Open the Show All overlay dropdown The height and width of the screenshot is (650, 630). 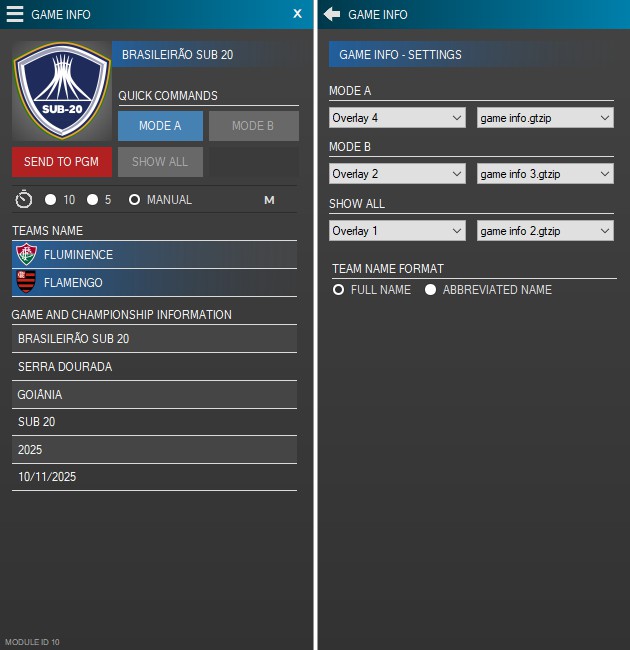click(x=397, y=231)
